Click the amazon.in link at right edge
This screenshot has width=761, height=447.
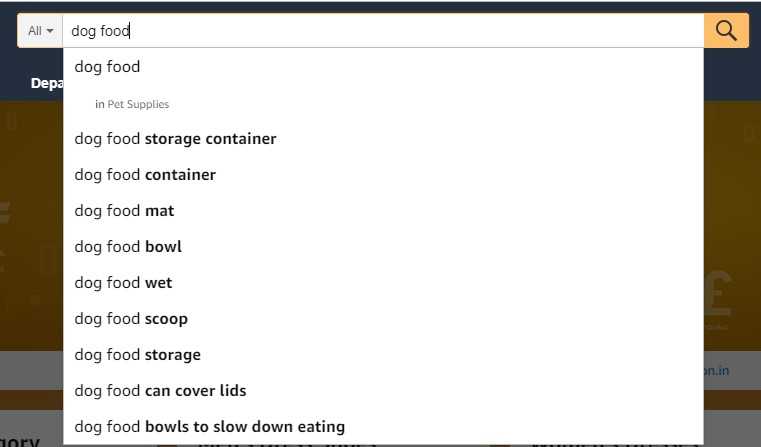pyautogui.click(x=716, y=371)
